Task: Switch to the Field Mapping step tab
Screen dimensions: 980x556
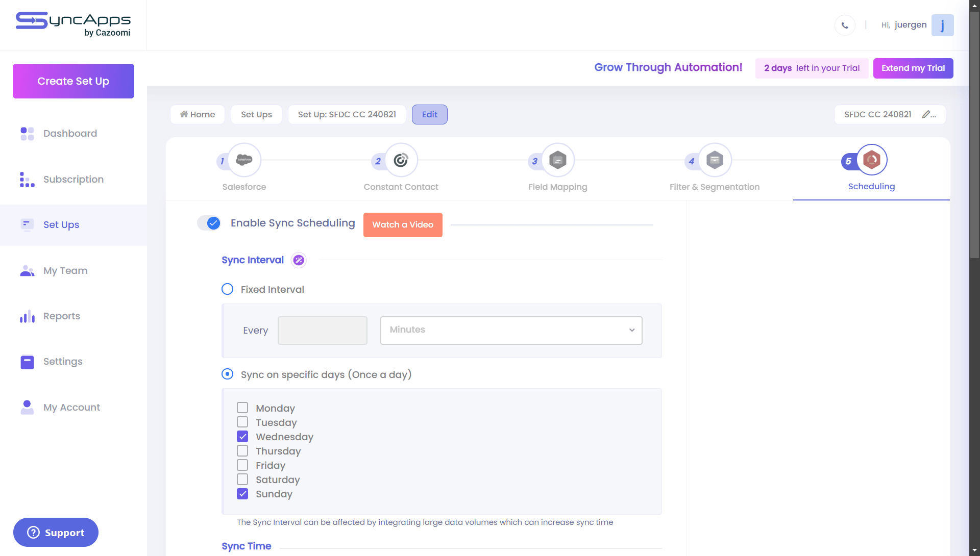Action: [x=557, y=169]
